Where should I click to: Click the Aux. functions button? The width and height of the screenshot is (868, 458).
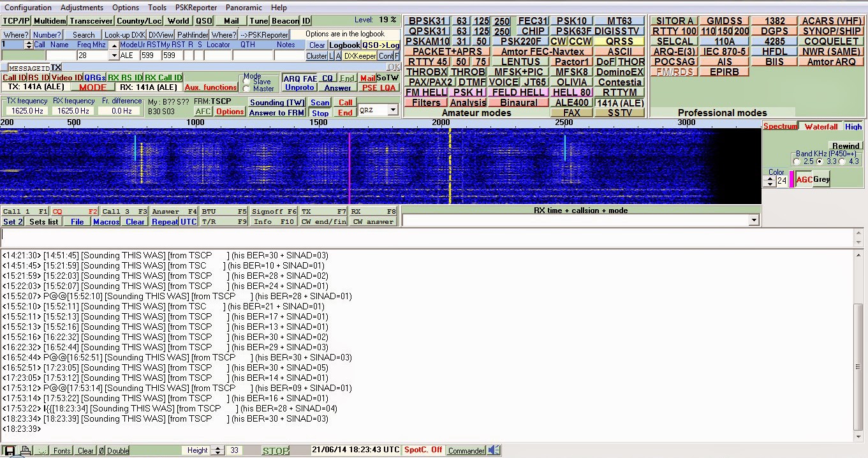(211, 87)
